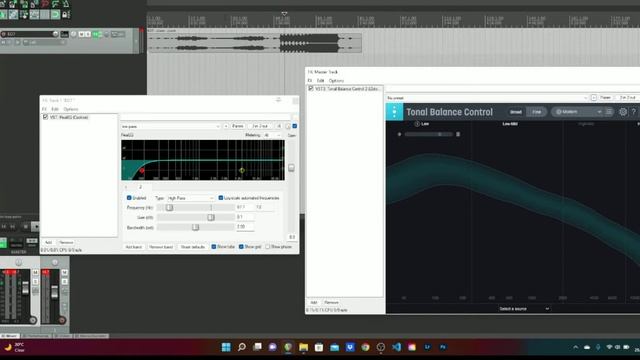The height and width of the screenshot is (360, 640).
Task: Click Param button in the ReaEQ window
Action: [238, 127]
